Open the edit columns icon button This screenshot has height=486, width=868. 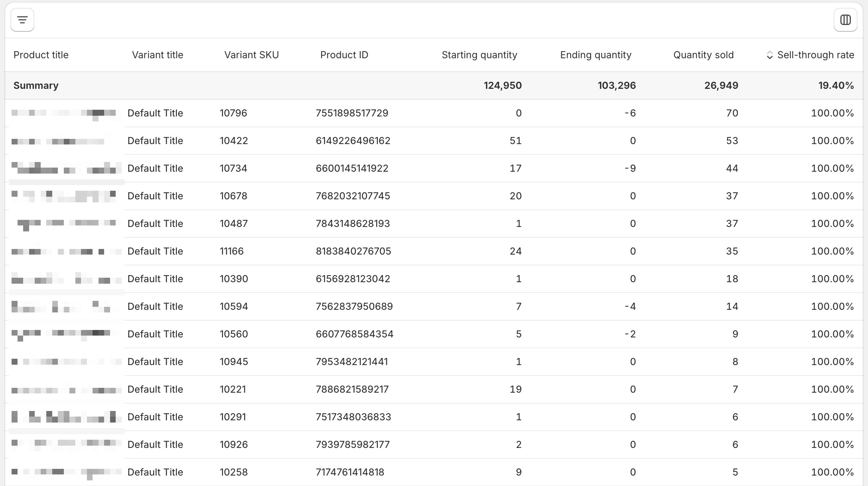pyautogui.click(x=845, y=20)
